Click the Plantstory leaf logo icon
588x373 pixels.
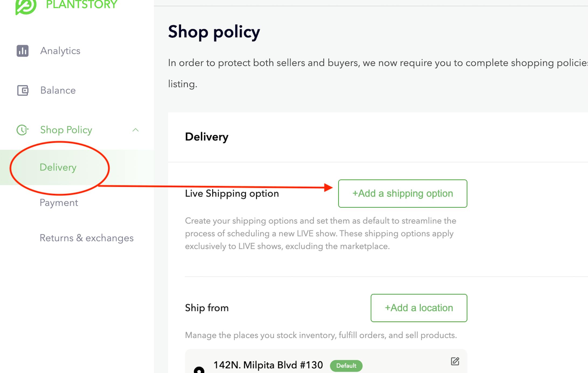[26, 6]
